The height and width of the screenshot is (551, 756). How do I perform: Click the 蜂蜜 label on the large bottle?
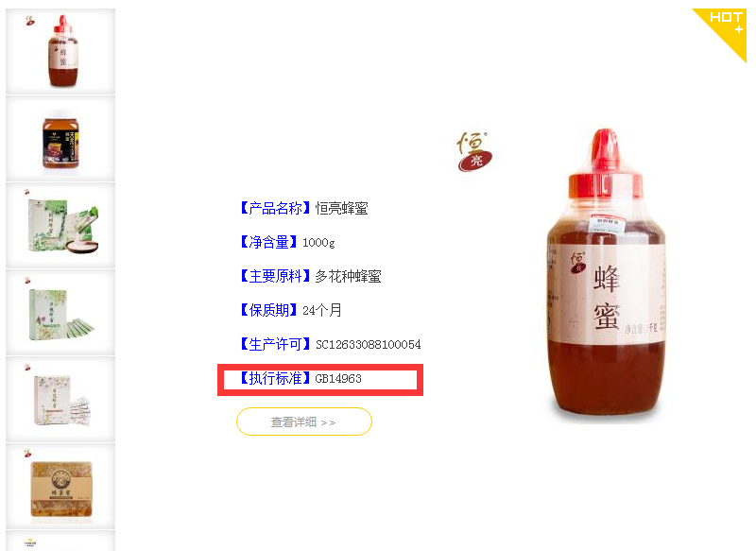(607, 297)
